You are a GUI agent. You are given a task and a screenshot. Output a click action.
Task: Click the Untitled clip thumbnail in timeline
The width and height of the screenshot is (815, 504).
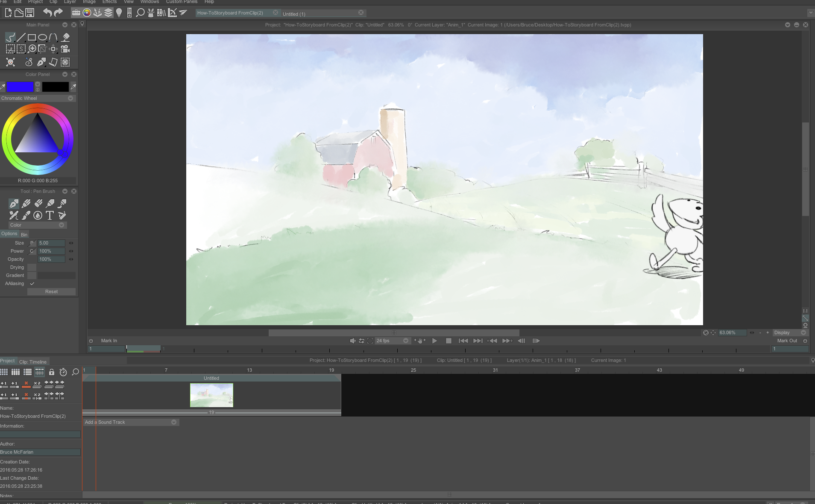click(211, 395)
